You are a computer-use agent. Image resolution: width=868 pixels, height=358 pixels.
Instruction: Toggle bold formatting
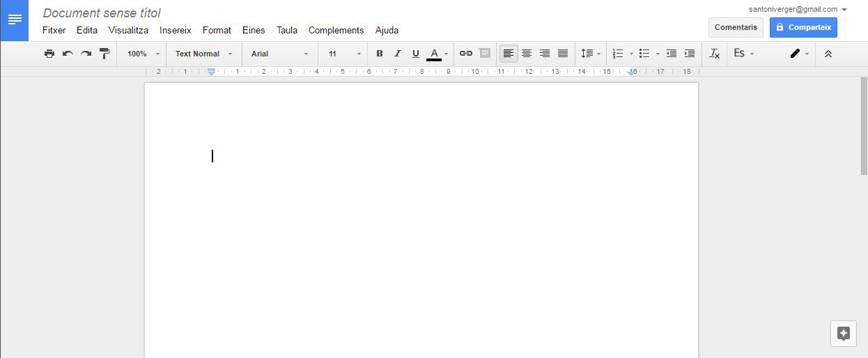pos(380,54)
